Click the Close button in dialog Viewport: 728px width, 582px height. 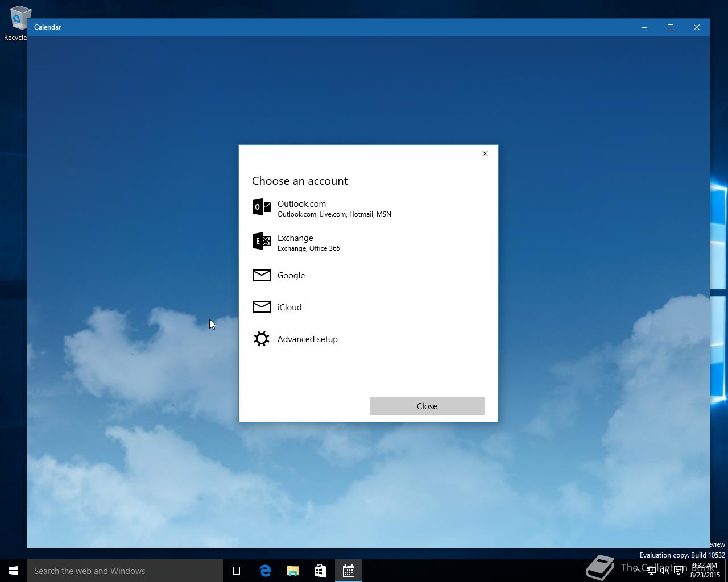(x=427, y=406)
